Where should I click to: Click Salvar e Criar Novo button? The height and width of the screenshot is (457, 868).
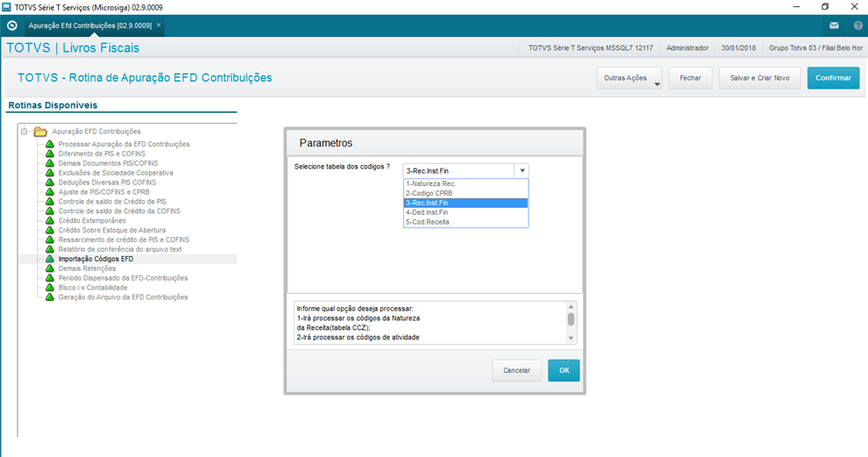[759, 78]
